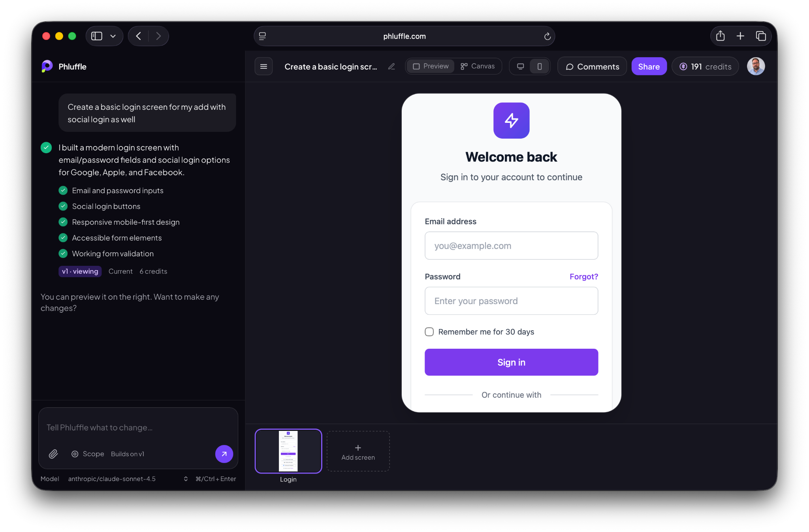Show tab overview icon
This screenshot has width=809, height=532.
click(x=761, y=36)
